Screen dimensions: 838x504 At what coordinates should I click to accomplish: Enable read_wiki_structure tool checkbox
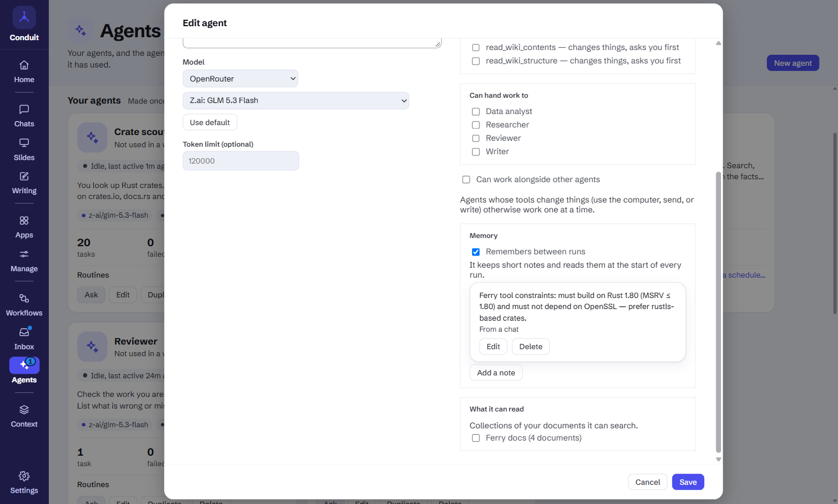(x=475, y=61)
